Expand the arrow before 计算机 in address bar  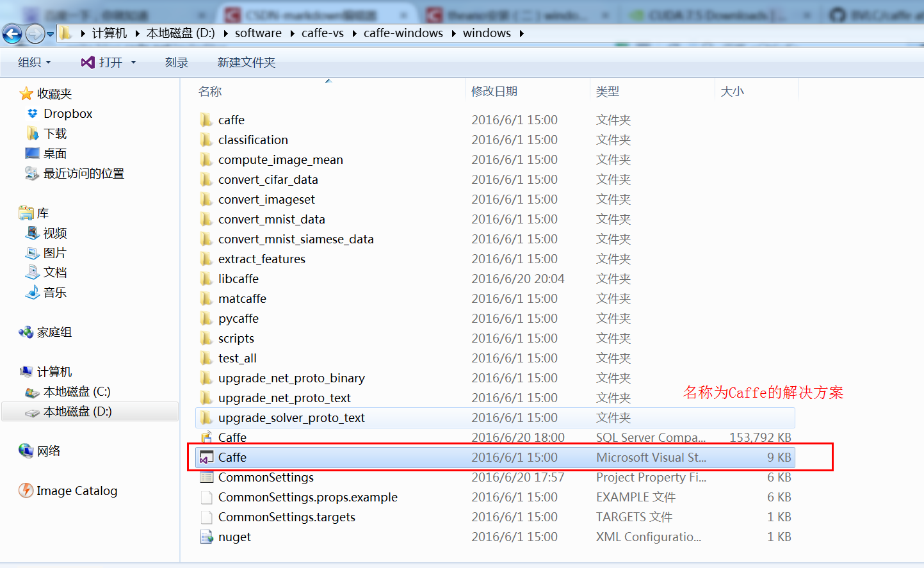83,33
